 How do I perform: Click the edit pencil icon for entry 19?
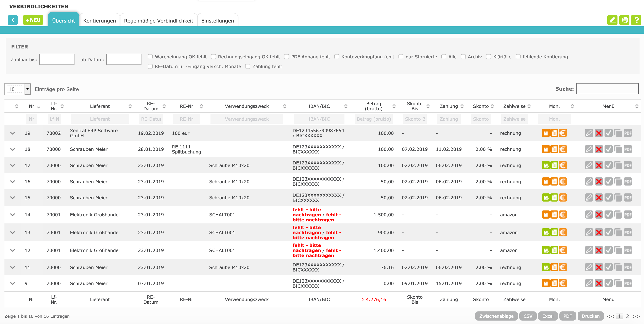(589, 133)
